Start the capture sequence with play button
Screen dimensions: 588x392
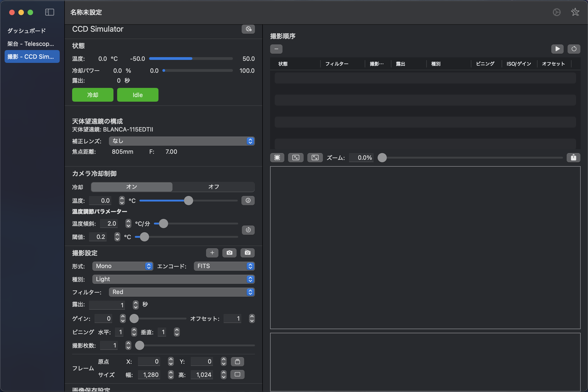pyautogui.click(x=557, y=49)
